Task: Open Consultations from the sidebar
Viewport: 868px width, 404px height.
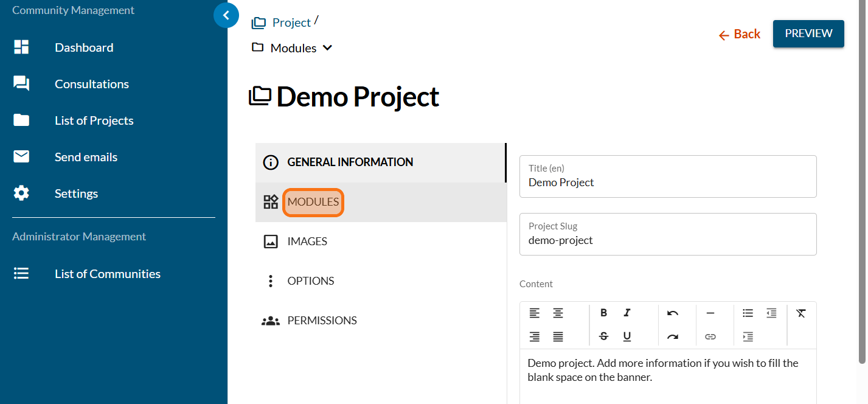Action: [x=91, y=84]
